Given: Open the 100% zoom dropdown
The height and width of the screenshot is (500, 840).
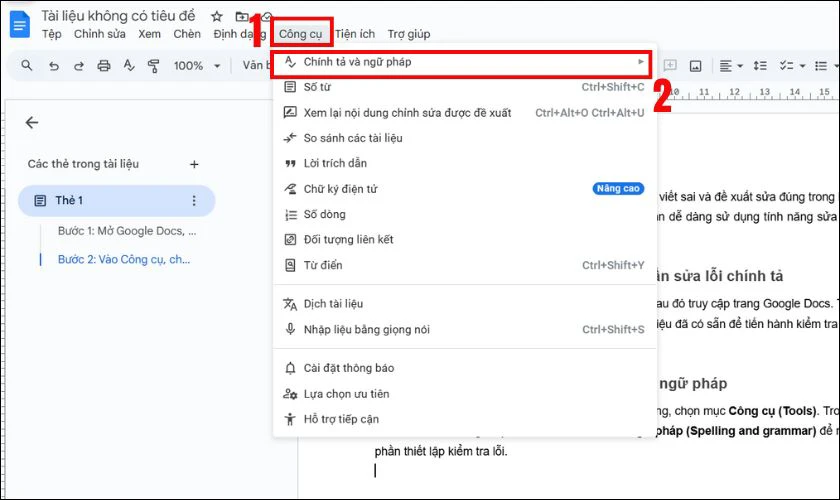Looking at the screenshot, I should (197, 66).
